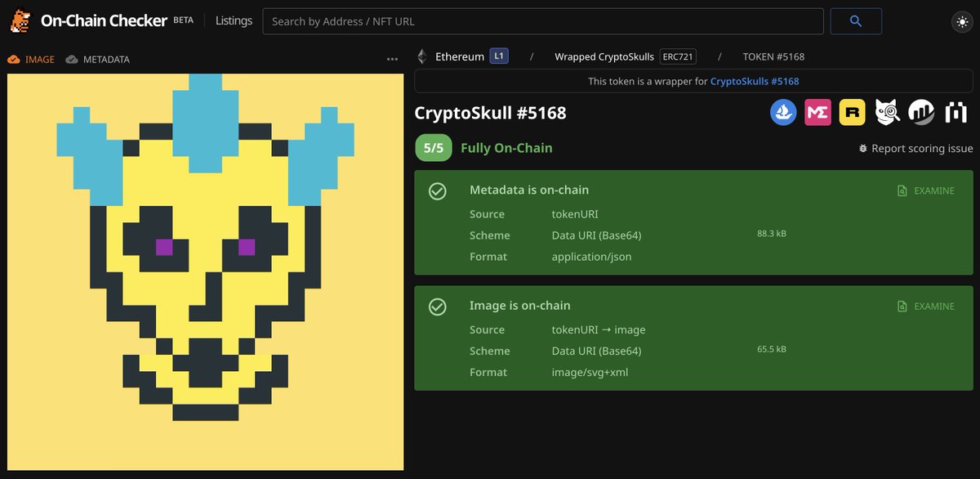Open the Rarible marketplace icon
This screenshot has width=980, height=479.
pyautogui.click(x=853, y=113)
